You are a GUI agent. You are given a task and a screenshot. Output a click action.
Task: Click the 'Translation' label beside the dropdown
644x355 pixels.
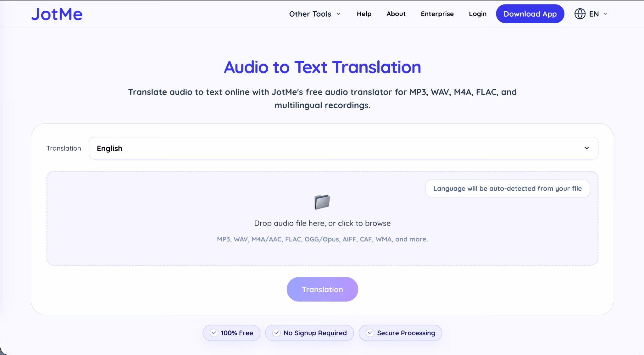pyautogui.click(x=64, y=148)
